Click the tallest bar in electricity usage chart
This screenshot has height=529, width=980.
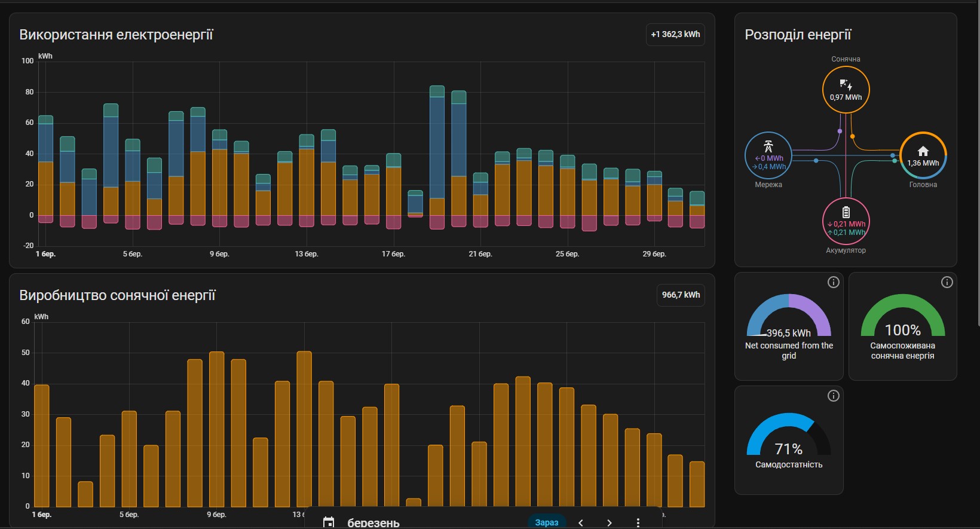coord(437,149)
